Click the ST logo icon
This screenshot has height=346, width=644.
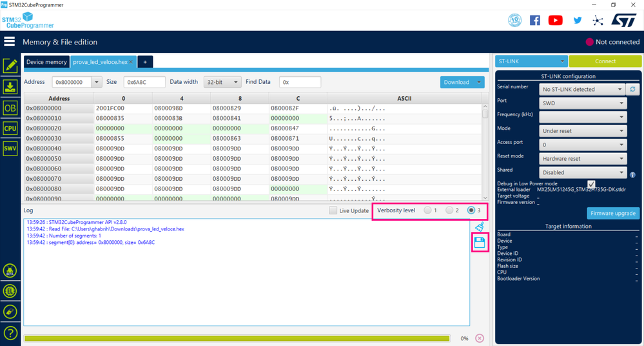[x=623, y=20]
